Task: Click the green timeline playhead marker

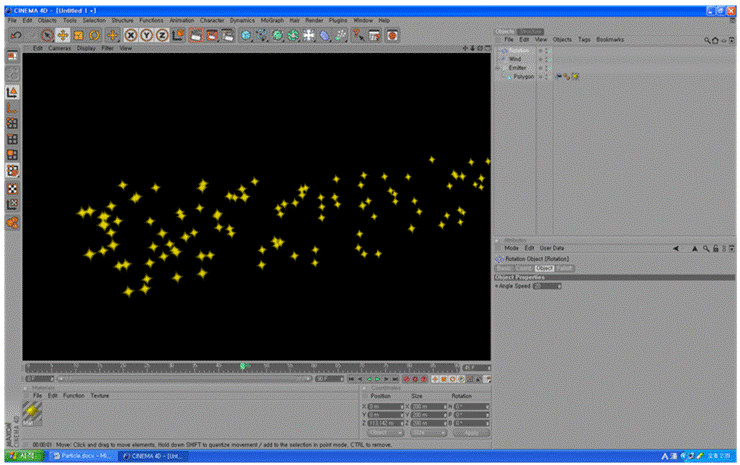Action: (244, 366)
